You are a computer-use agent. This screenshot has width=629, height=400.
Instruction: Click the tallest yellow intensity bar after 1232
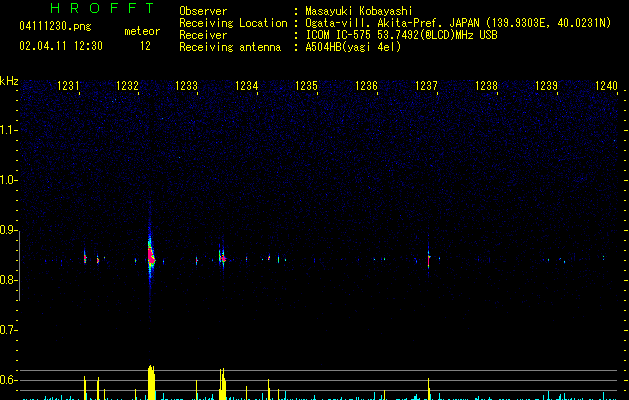click(x=151, y=382)
